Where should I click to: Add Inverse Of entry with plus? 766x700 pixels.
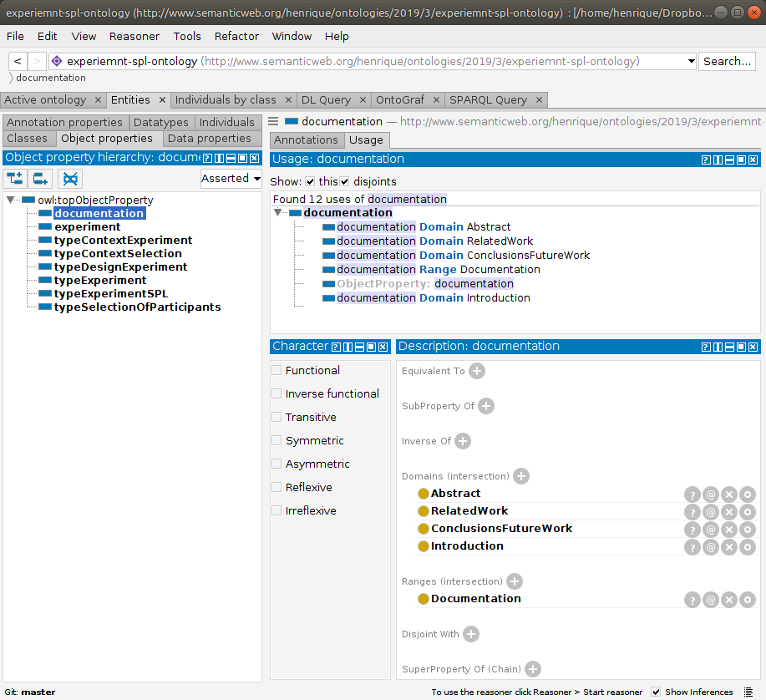(463, 441)
